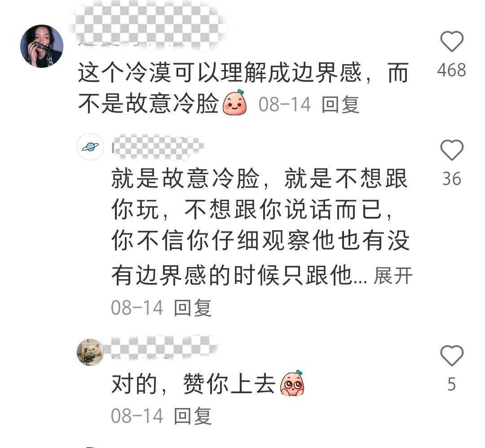This screenshot has height=448, width=485.
Task: Tap the wide-eyed peach emoji after 赞你上去
Action: [292, 383]
